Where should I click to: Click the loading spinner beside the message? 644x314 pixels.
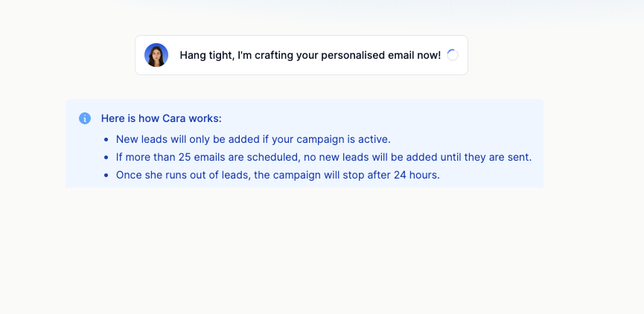point(453,55)
